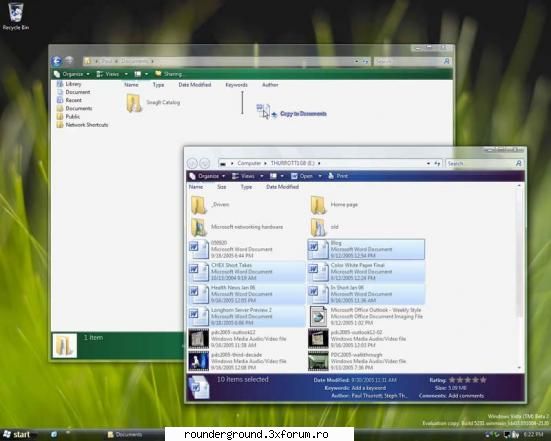Click the forward arrow in Documents window
The height and width of the screenshot is (441, 551).
coord(69,61)
